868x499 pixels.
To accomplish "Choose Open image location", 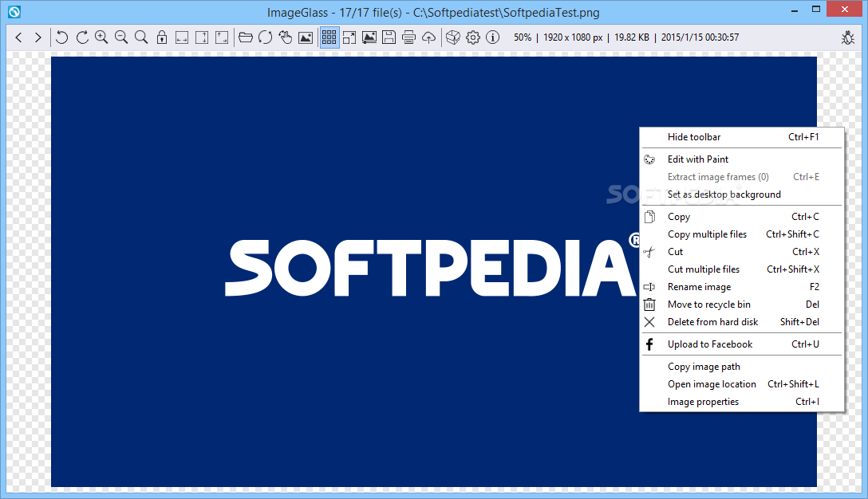I will point(742,384).
